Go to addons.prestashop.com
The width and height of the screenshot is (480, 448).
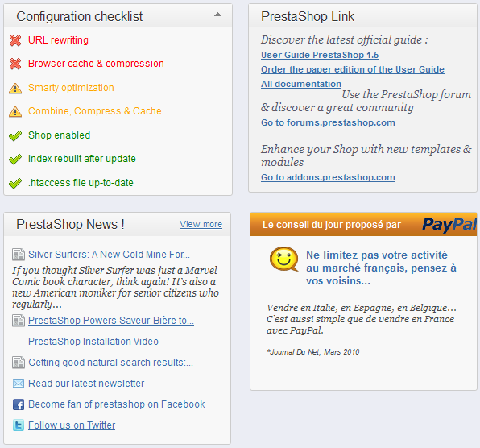pos(328,177)
